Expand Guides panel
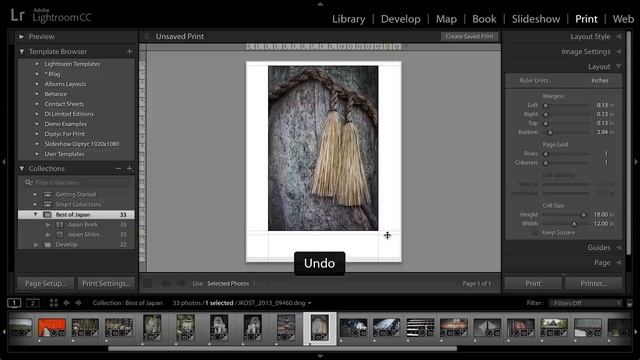 [x=619, y=247]
